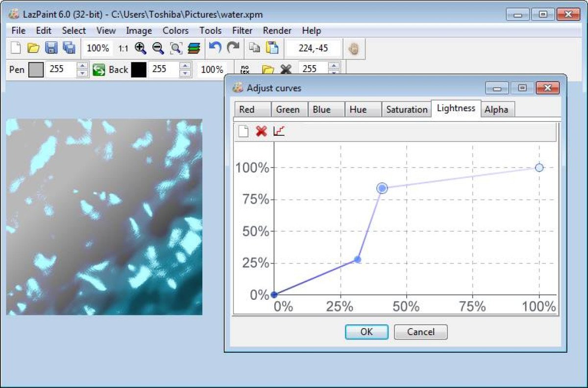Increase Back opacity with the up stepper arrow
Viewport: 588px width, 388px height.
(x=185, y=66)
